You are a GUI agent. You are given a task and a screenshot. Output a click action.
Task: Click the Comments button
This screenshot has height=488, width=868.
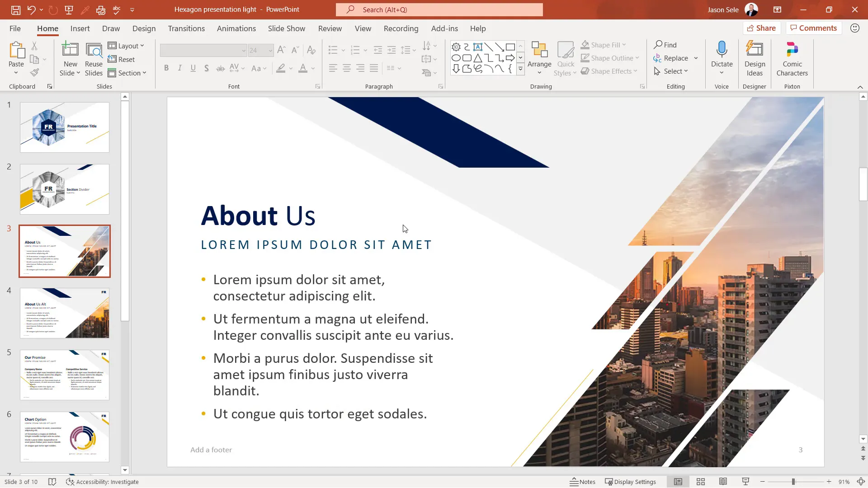click(813, 28)
